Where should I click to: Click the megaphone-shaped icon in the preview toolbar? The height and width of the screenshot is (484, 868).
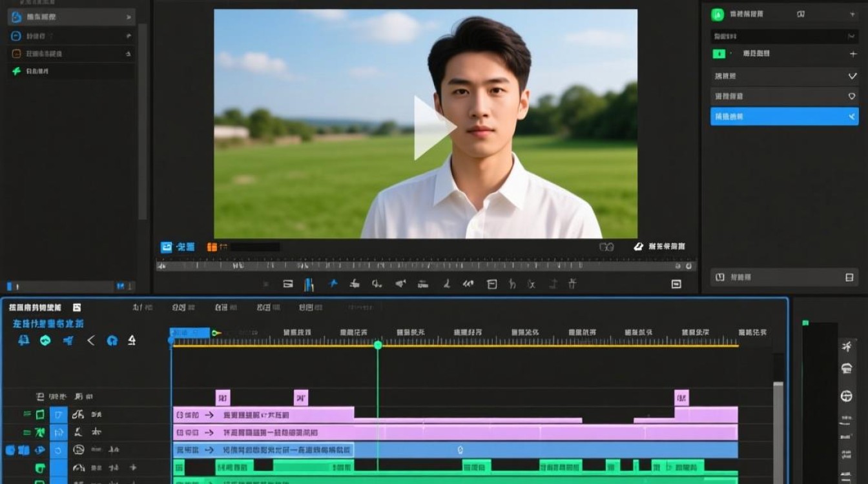[400, 283]
